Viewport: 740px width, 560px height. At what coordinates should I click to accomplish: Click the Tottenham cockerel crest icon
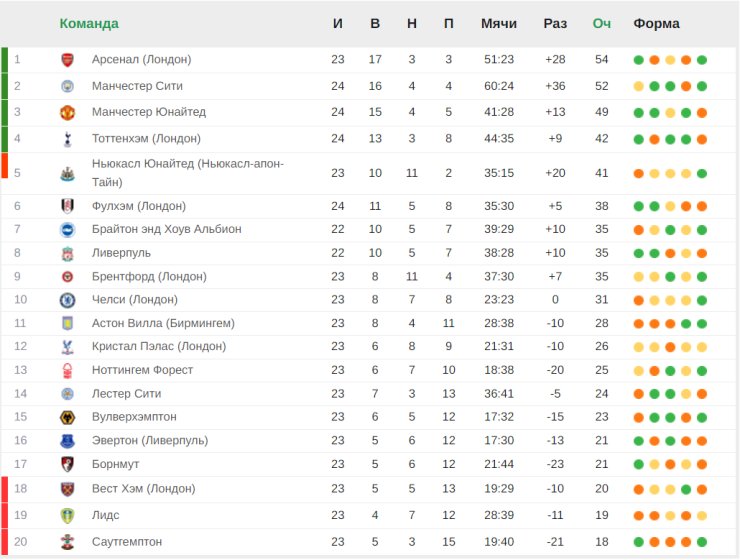coord(67,139)
